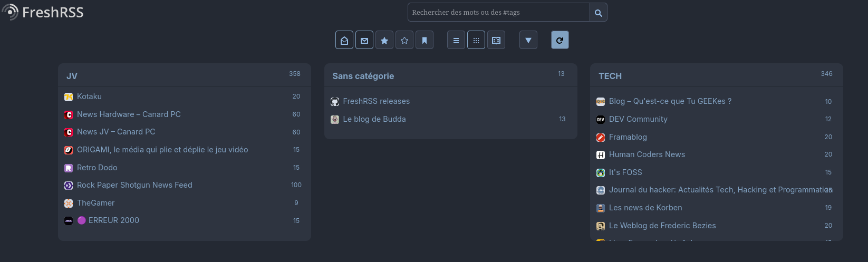Refresh feeds with the reload button

point(560,40)
